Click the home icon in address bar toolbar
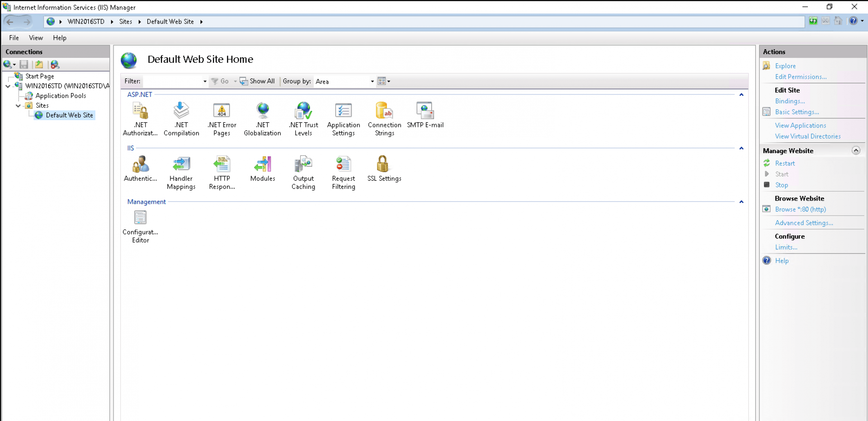868x421 pixels. 838,21
